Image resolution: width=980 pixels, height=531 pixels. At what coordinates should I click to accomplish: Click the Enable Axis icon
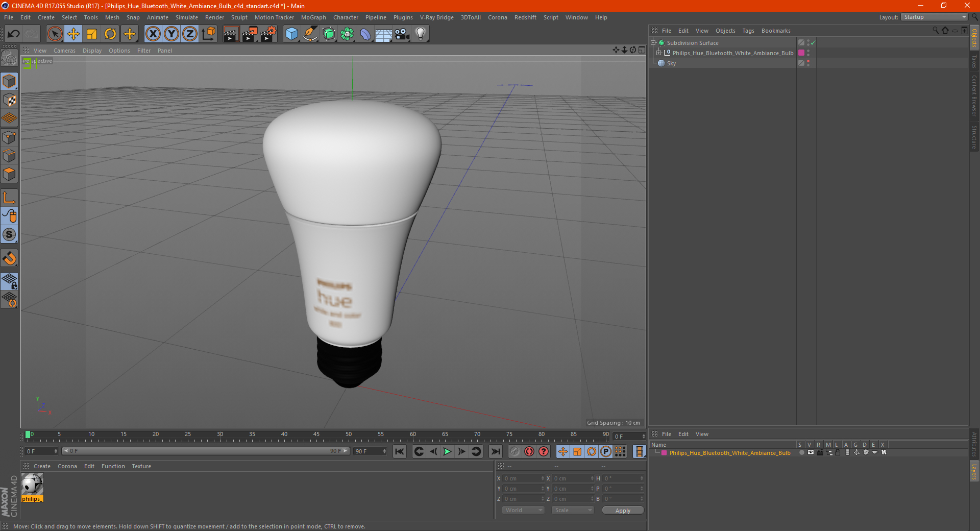click(x=9, y=198)
